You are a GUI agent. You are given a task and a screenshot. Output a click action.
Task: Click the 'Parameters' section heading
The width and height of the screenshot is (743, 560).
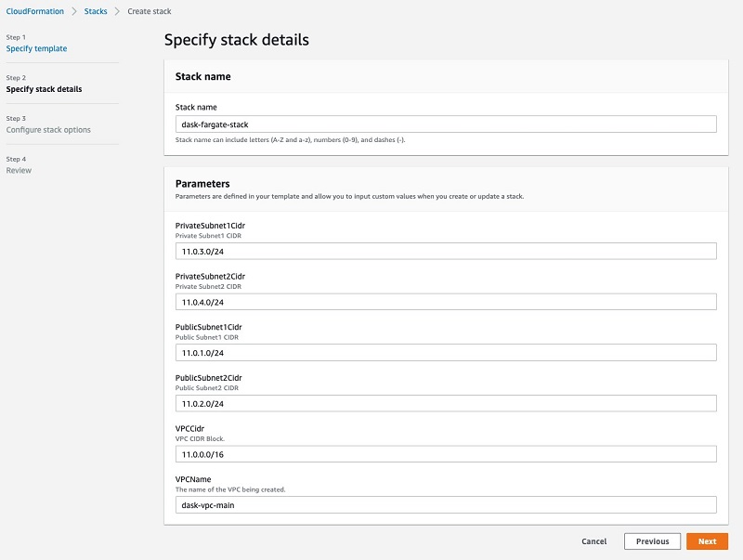pos(202,183)
